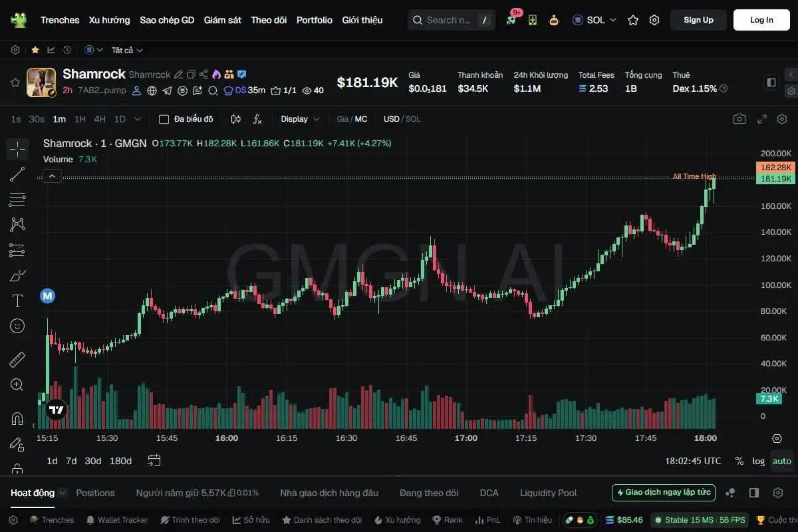Open Sao chép GD page
Screen dimensions: 798x532
point(167,20)
